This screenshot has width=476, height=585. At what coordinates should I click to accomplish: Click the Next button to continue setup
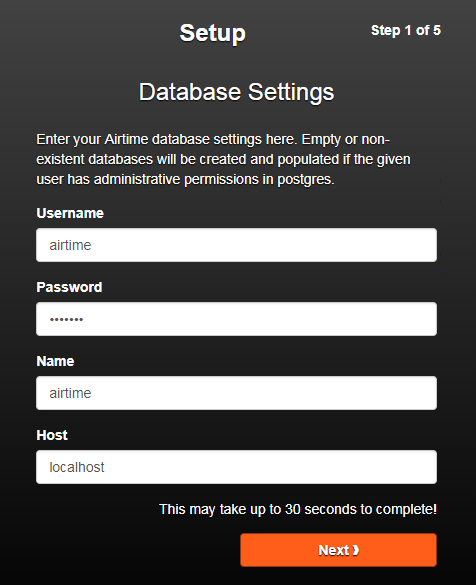pos(338,550)
